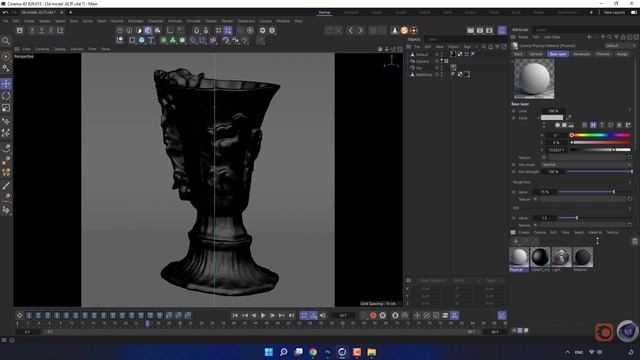This screenshot has width=640, height=360.
Task: Expand the Color parameter arrow
Action: (539, 118)
